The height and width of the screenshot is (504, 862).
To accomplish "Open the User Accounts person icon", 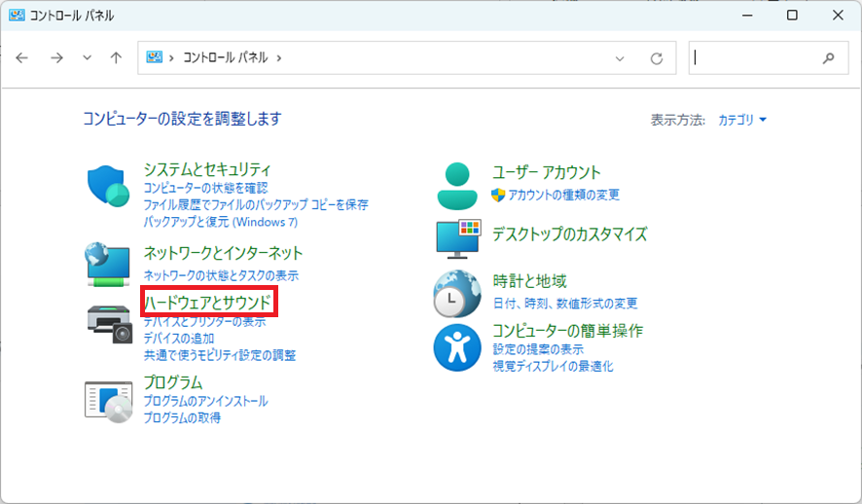I will (x=457, y=186).
